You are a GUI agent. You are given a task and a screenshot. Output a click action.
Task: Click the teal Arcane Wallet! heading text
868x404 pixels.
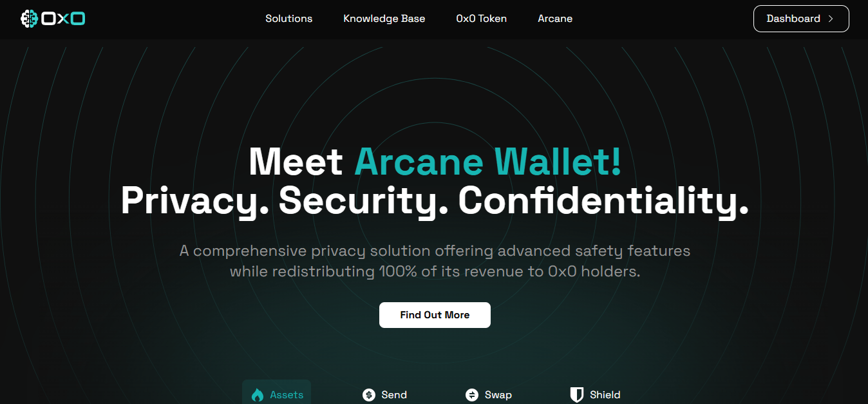click(x=488, y=161)
